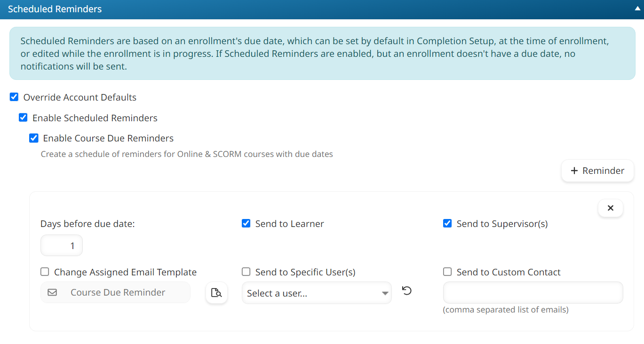Click the magnifying glass document icon near template field
Image resolution: width=644 pixels, height=344 pixels.
[216, 292]
